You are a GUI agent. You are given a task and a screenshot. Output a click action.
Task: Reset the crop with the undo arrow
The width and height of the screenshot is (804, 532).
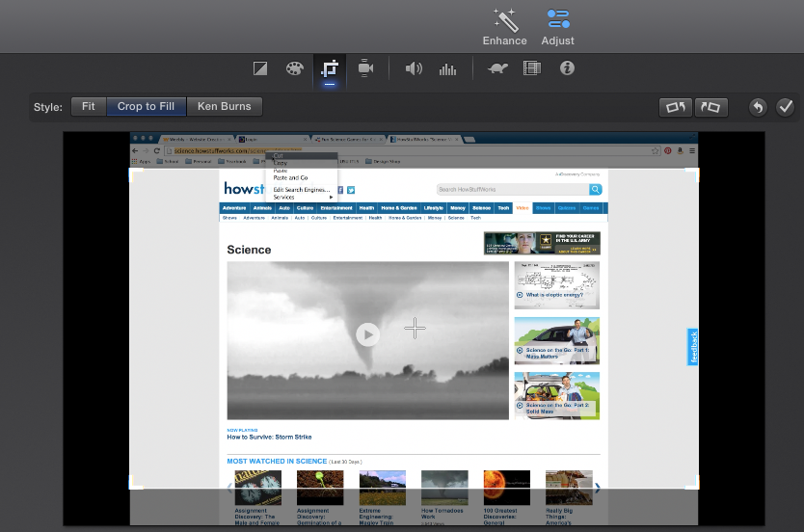758,107
